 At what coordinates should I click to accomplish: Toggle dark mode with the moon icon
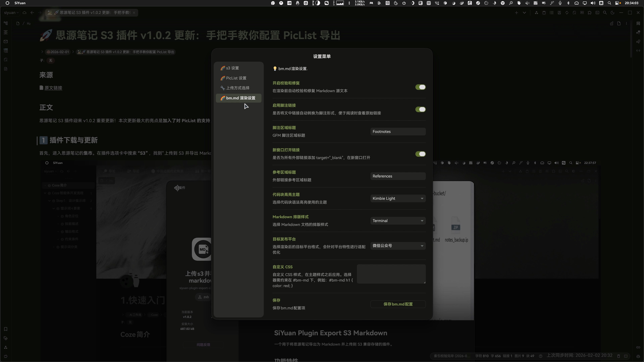613,13
